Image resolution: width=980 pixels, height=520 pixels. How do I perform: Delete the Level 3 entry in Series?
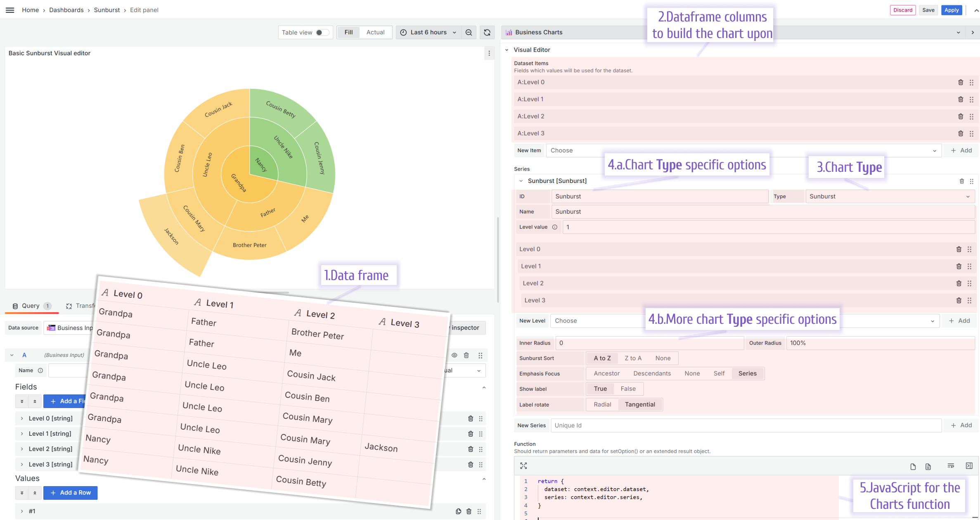(959, 300)
